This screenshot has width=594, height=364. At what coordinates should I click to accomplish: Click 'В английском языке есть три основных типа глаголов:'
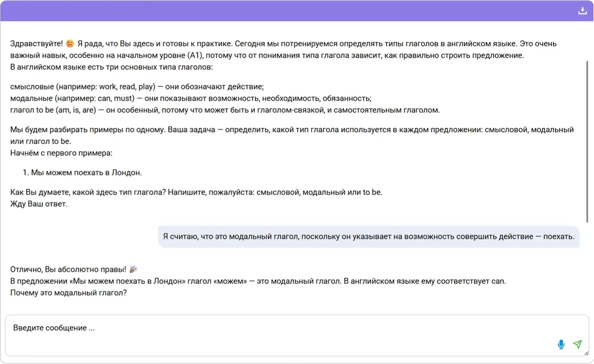(111, 67)
